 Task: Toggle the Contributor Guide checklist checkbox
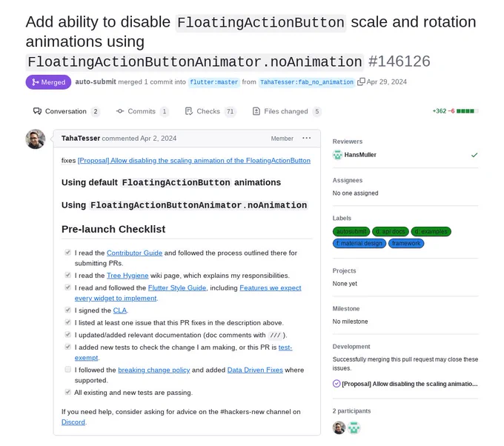click(x=68, y=253)
